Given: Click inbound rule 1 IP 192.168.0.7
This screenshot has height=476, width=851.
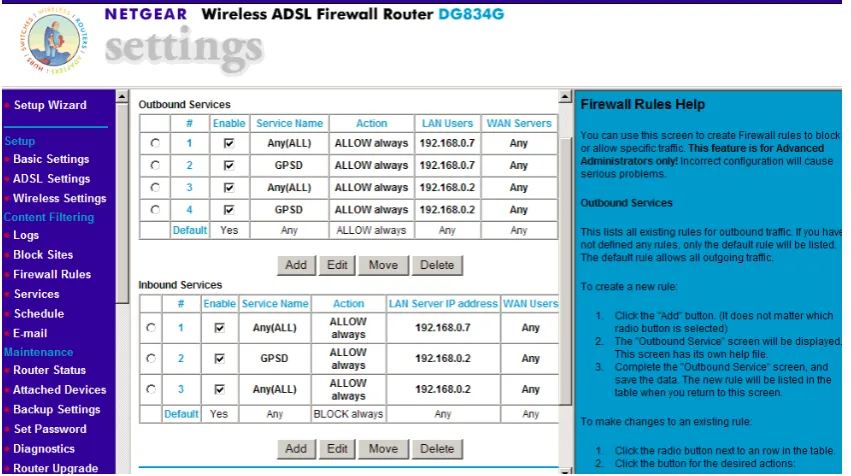Looking at the screenshot, I should pos(443,328).
